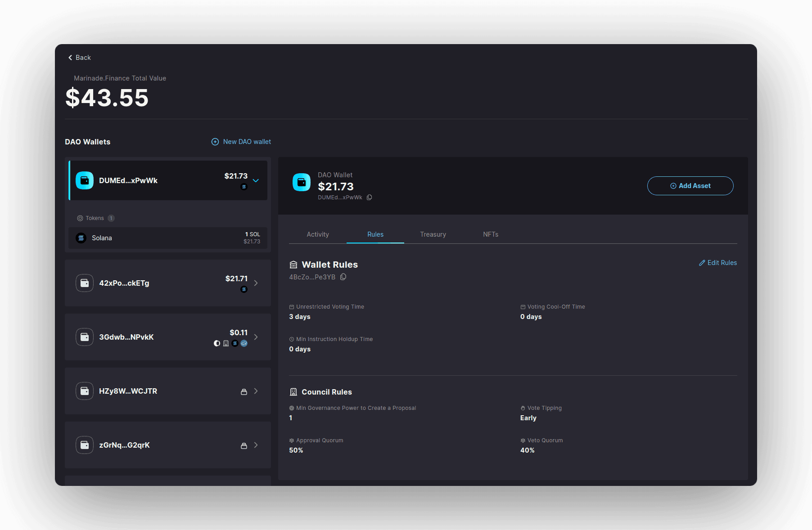The width and height of the screenshot is (812, 530).
Task: Click the 42xPo...ckETg wallet icon
Action: click(85, 283)
